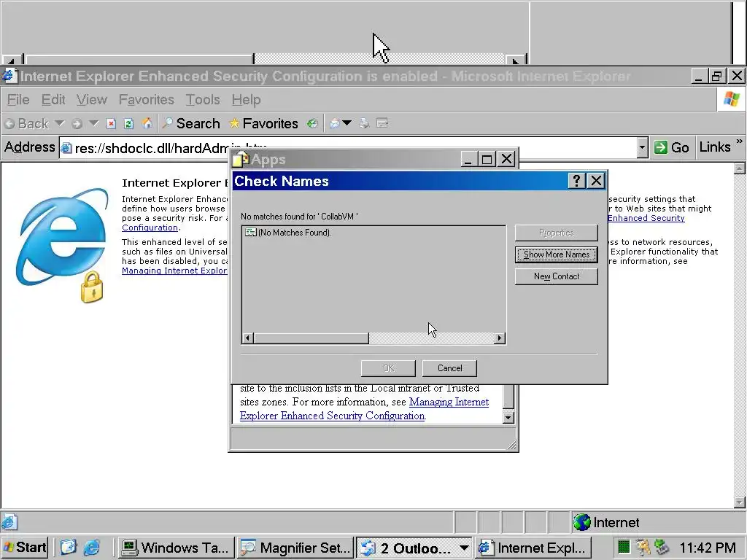Open the Start menu
Image resolution: width=747 pixels, height=560 pixels.
coord(25,548)
